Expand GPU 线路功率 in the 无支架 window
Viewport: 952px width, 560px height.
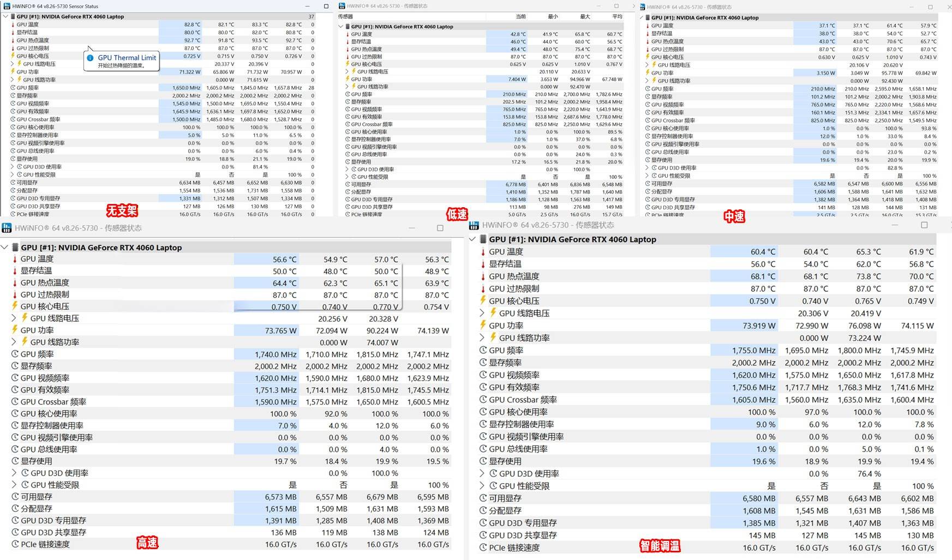[13, 80]
